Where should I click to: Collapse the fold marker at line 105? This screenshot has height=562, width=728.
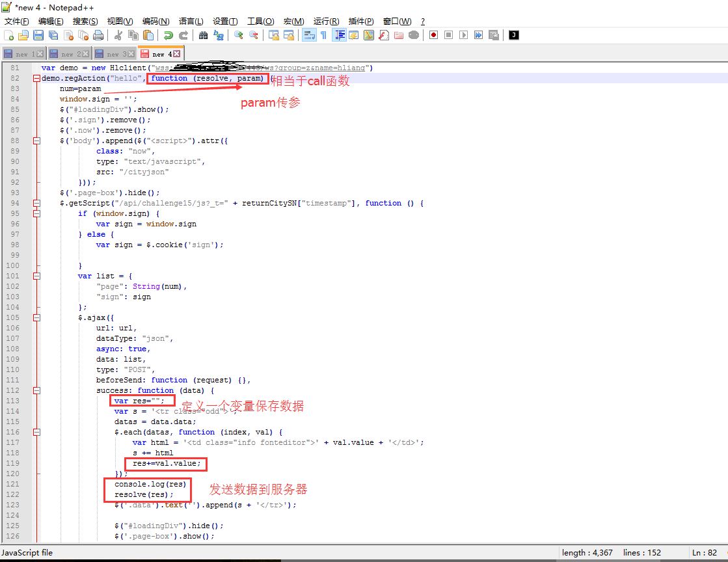(36, 318)
